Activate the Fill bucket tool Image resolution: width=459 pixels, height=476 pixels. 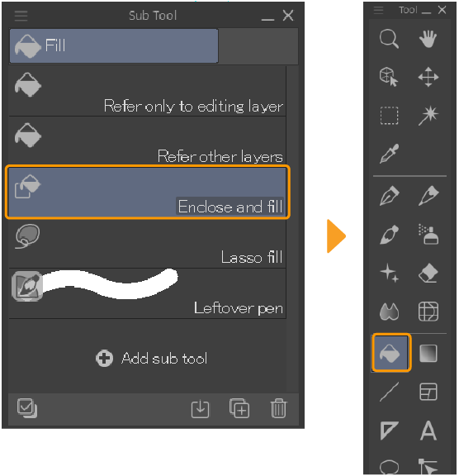[x=390, y=354]
